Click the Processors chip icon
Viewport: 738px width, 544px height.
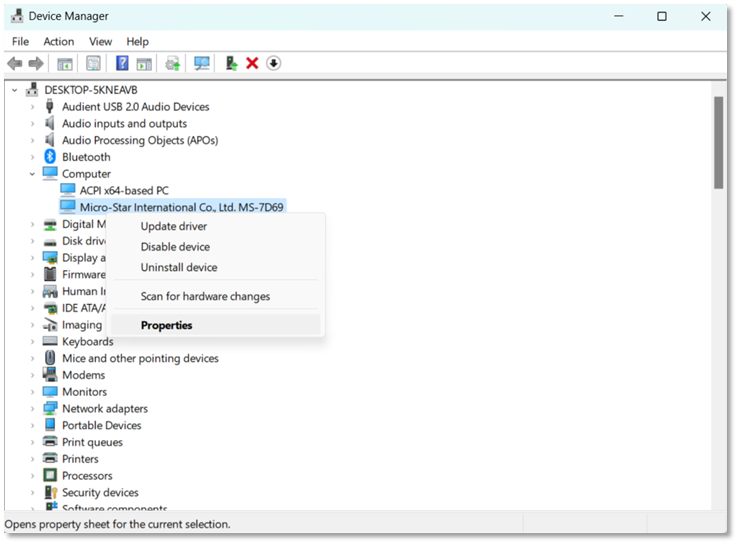(50, 475)
